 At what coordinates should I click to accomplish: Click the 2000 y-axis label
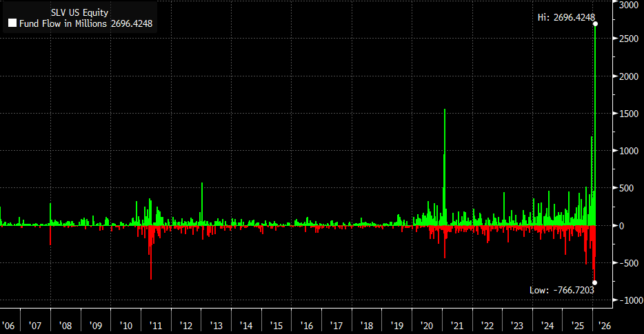[629, 76]
